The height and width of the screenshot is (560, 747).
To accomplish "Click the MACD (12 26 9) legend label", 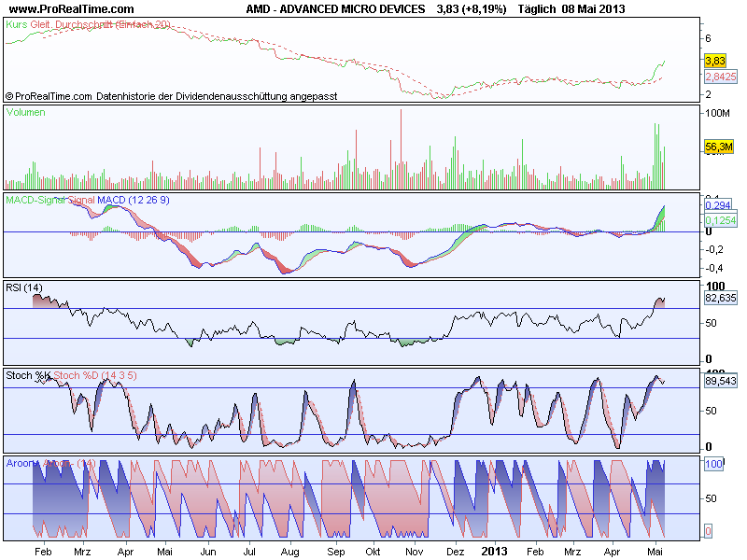I will 134,200.
